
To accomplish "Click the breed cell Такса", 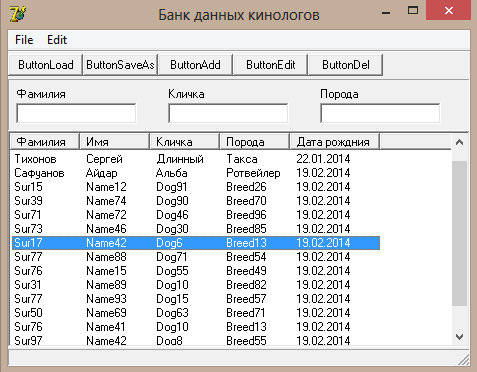I will (242, 159).
